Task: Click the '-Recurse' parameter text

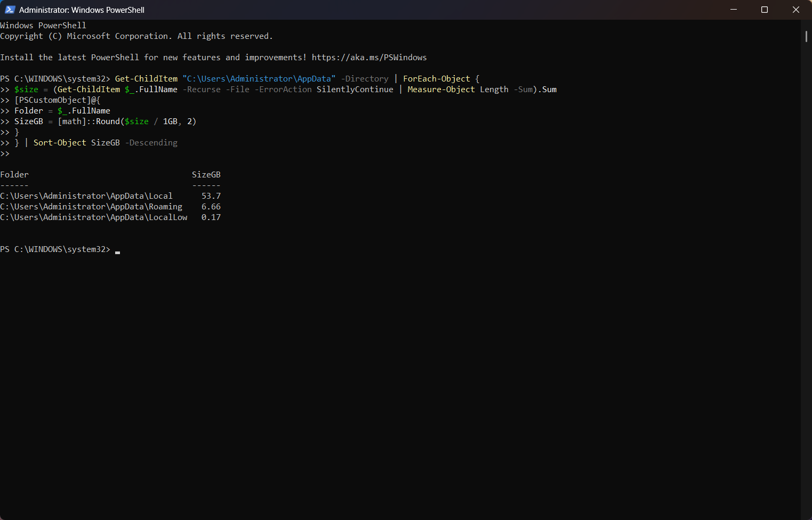Action: pyautogui.click(x=202, y=90)
